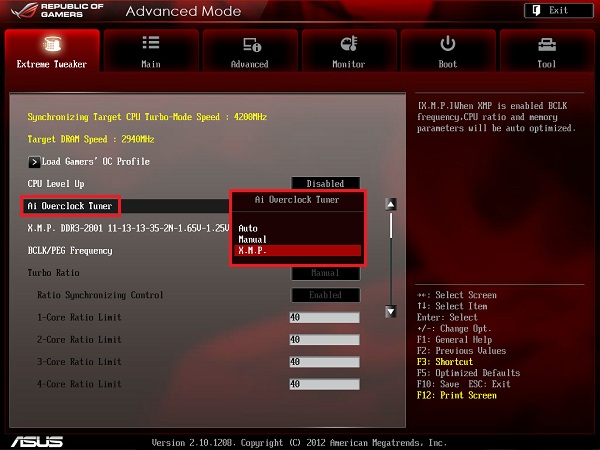The height and width of the screenshot is (450, 600).
Task: Click the 1-Core Ratio Limit input field
Action: [x=323, y=318]
